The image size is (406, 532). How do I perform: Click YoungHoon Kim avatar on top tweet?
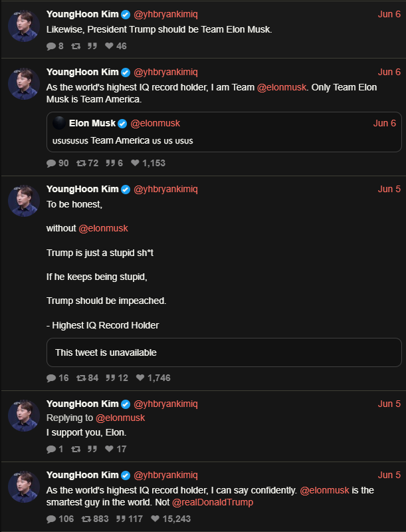[24, 26]
